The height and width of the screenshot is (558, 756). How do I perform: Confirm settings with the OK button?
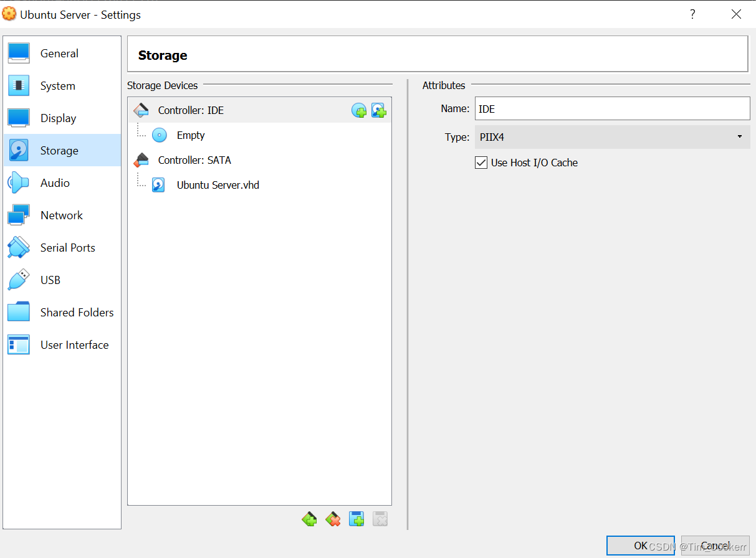point(641,546)
